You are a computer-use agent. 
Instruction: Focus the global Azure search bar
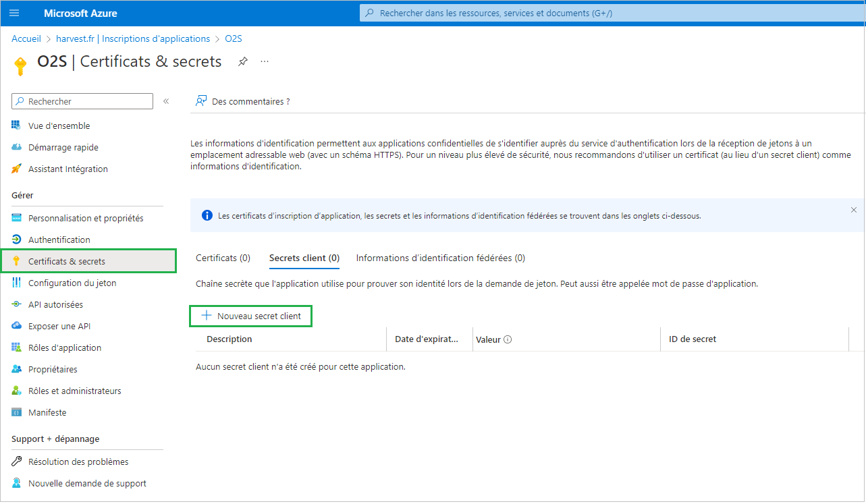607,13
